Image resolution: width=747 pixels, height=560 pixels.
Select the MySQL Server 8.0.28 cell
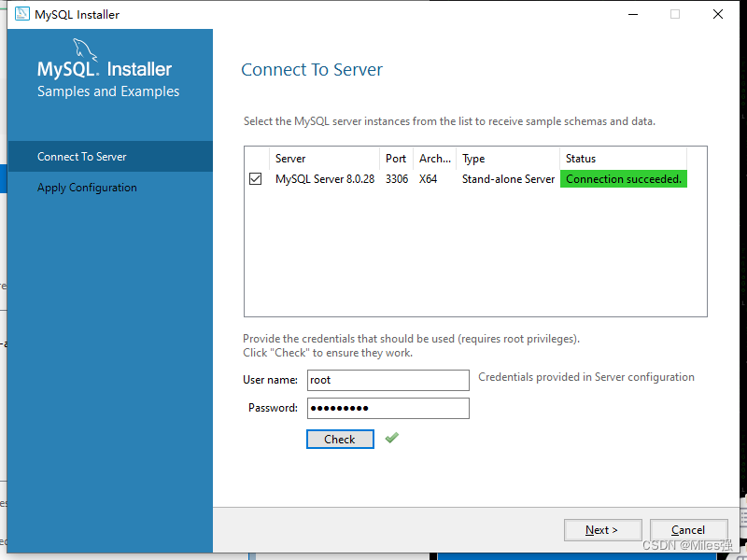(325, 179)
